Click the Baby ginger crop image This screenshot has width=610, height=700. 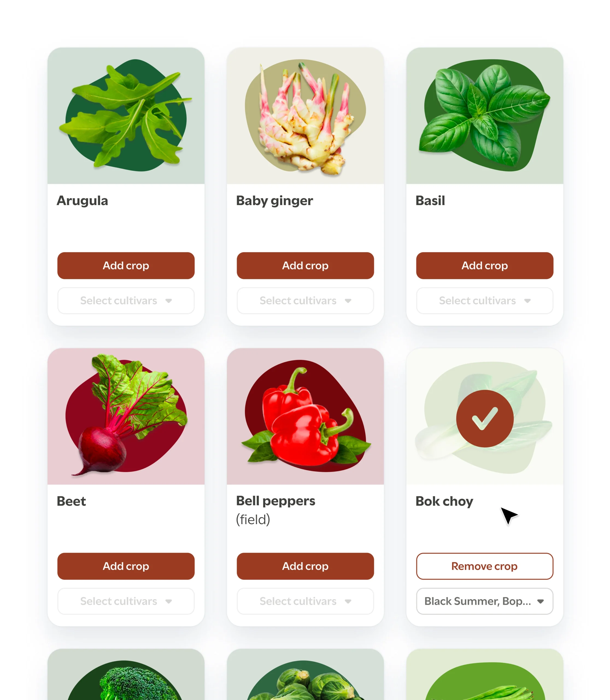pyautogui.click(x=305, y=116)
